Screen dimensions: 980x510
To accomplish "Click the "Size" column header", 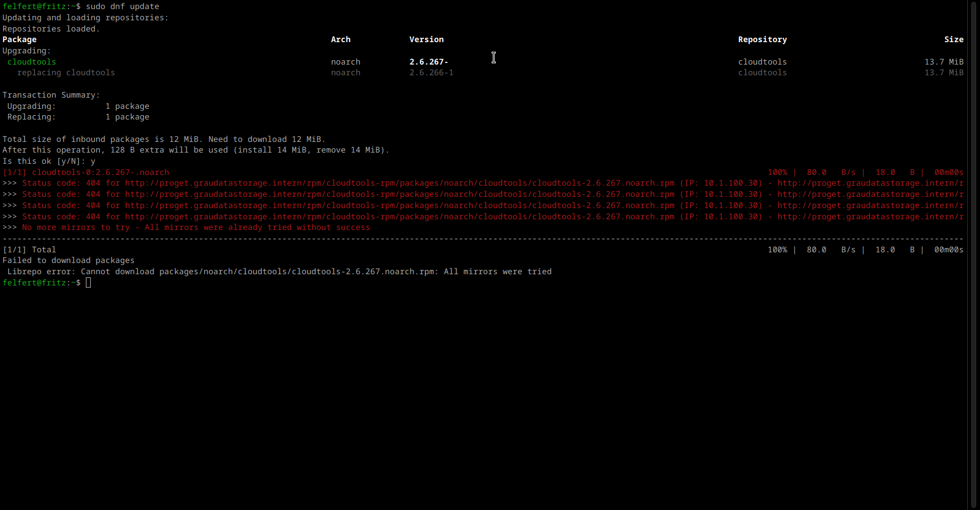I will [x=953, y=39].
